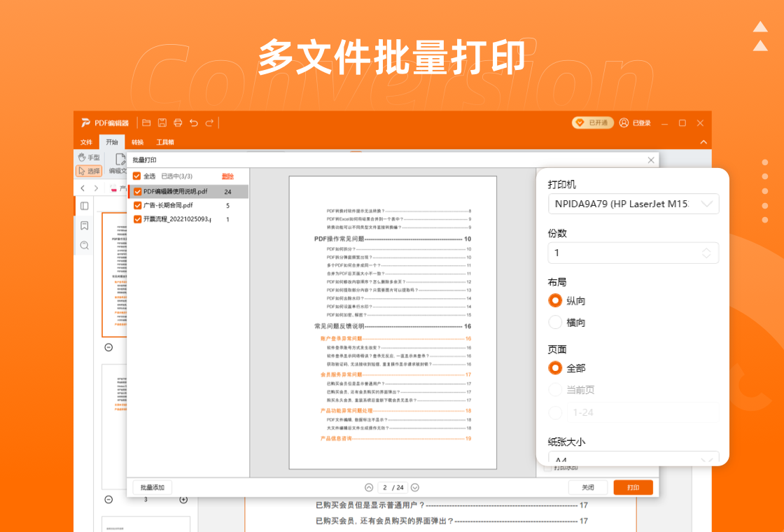Click the plus icon beside page number 3
The height and width of the screenshot is (532, 784).
click(183, 499)
